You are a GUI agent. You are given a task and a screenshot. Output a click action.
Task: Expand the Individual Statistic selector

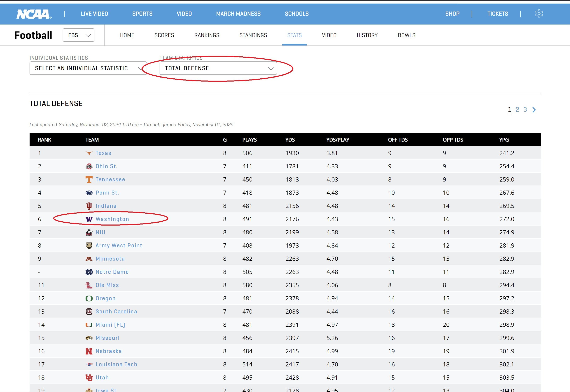coord(88,68)
